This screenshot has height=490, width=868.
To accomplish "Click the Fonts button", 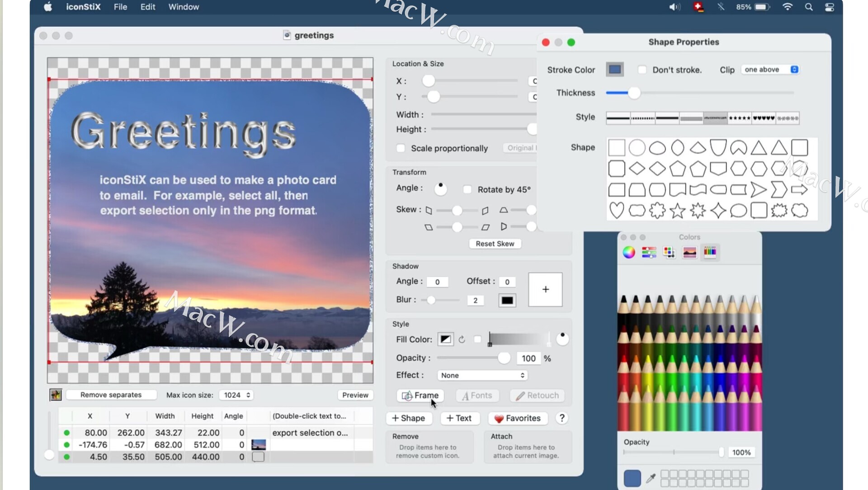I will coord(477,396).
